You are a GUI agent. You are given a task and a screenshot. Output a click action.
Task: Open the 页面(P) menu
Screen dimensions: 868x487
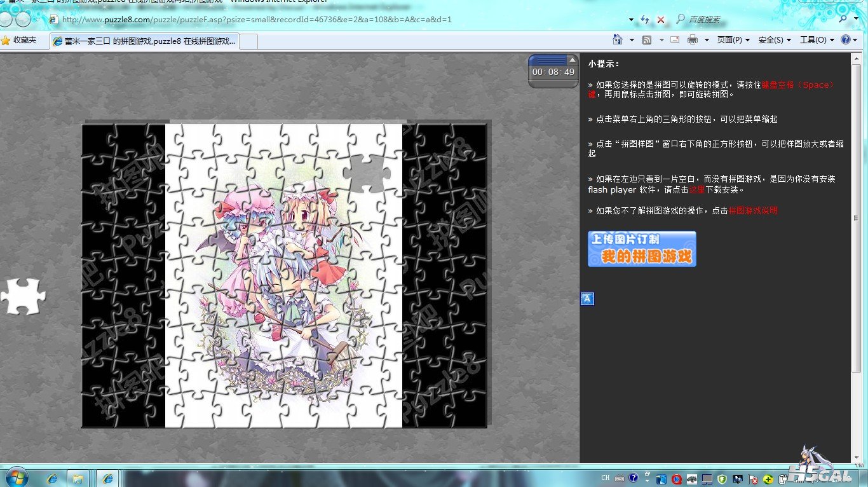coord(733,40)
